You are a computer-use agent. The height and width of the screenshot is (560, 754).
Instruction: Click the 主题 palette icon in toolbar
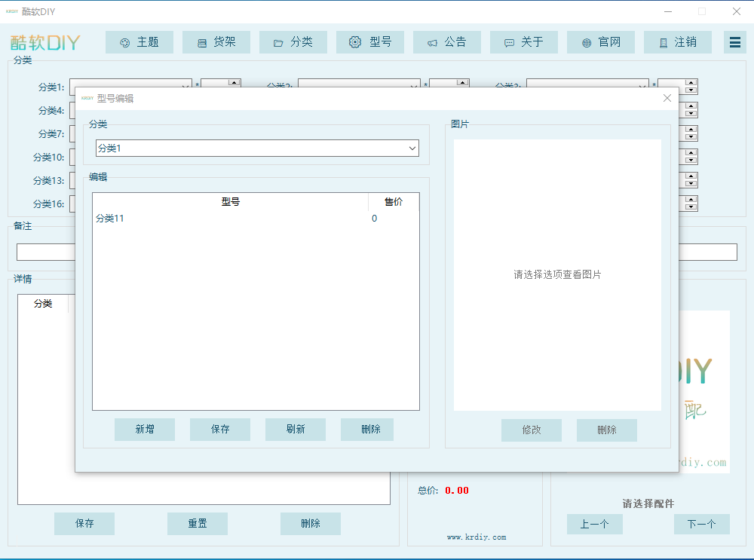click(x=125, y=43)
